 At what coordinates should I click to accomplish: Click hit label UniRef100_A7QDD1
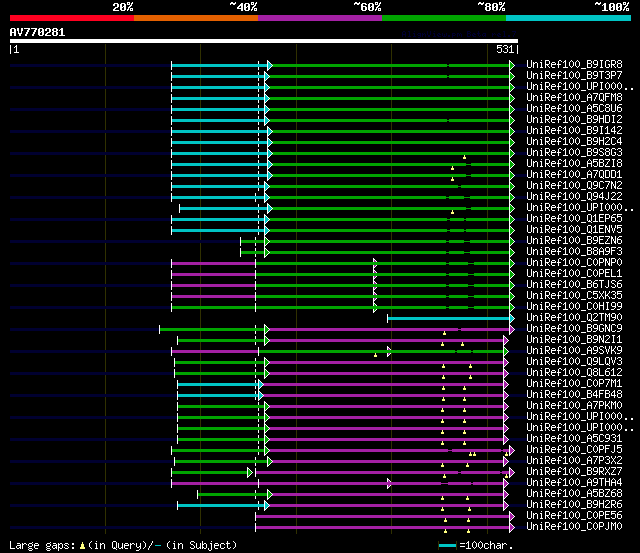pos(574,175)
